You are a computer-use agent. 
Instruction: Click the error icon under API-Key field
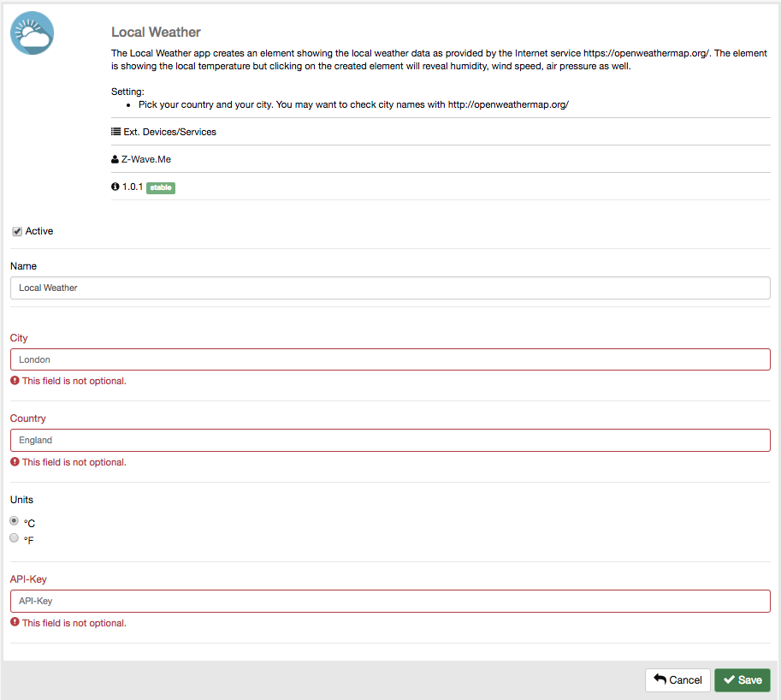pyautogui.click(x=15, y=623)
